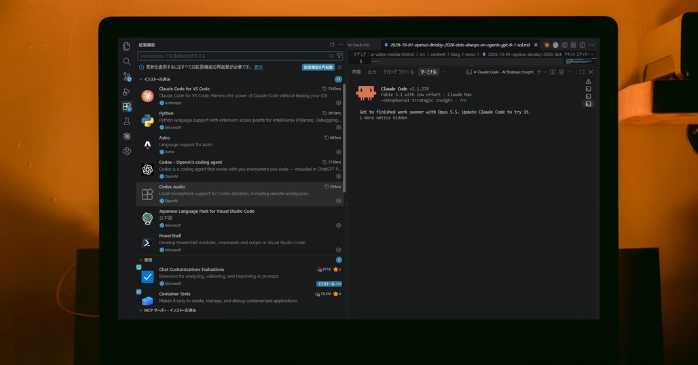The width and height of the screenshot is (698, 365).
Task: Open Python extension manage gear
Action: [x=338, y=127]
